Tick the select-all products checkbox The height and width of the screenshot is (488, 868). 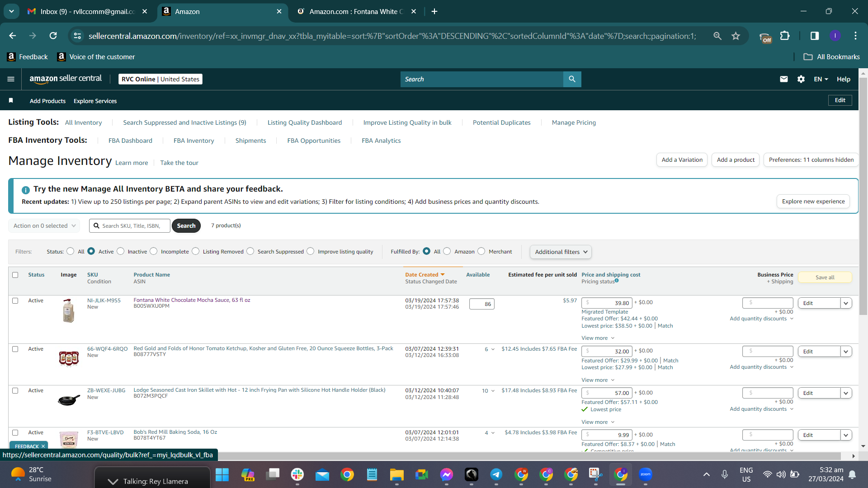click(15, 275)
